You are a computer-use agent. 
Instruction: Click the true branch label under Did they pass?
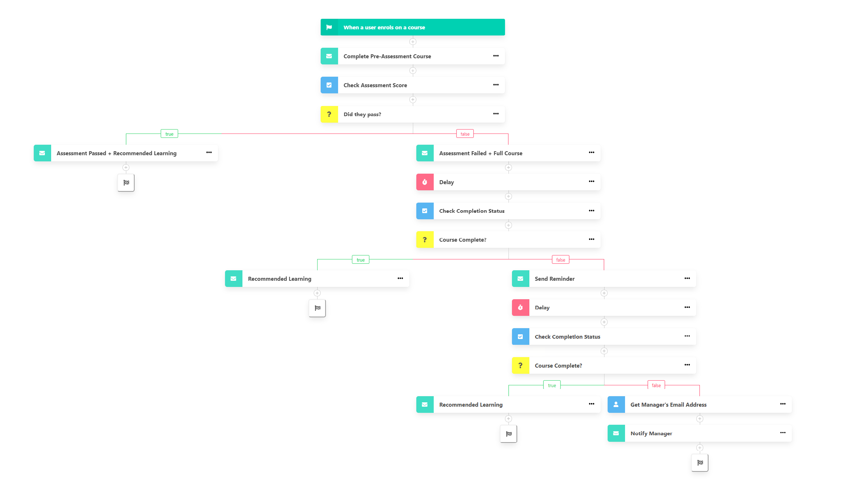click(x=169, y=133)
